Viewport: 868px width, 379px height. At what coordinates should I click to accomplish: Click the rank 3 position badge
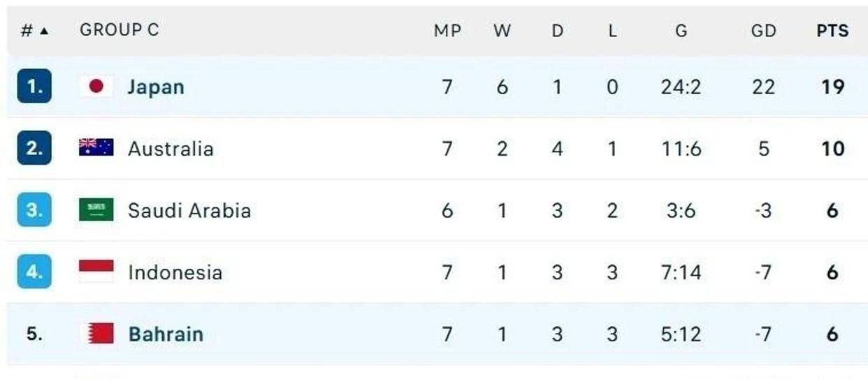click(34, 209)
